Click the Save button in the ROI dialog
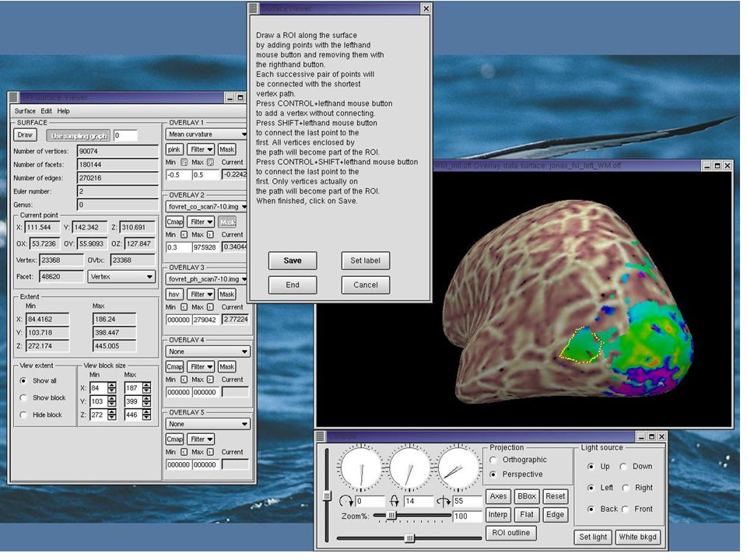Image resolution: width=747 pixels, height=560 pixels. pos(293,261)
